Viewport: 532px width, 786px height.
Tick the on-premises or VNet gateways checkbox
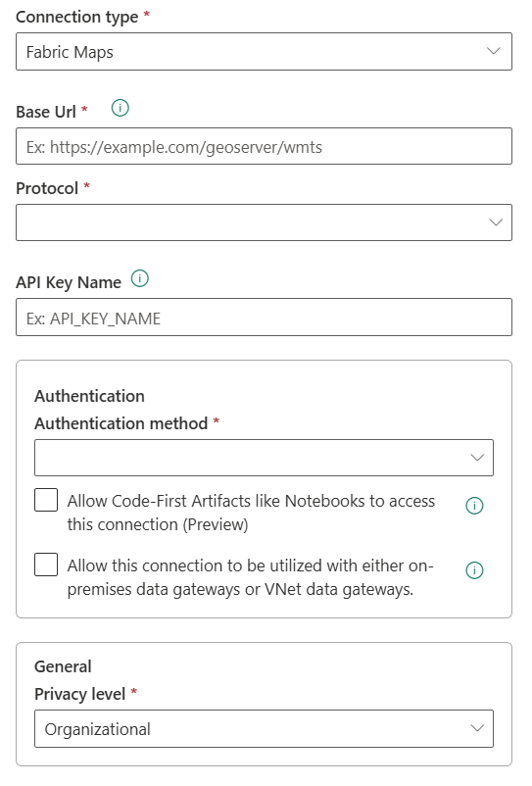pos(46,565)
